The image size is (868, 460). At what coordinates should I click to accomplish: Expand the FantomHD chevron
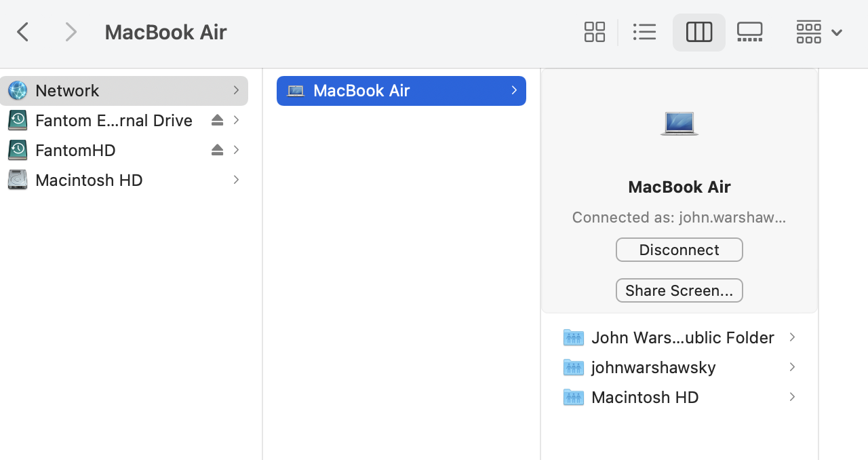click(236, 150)
